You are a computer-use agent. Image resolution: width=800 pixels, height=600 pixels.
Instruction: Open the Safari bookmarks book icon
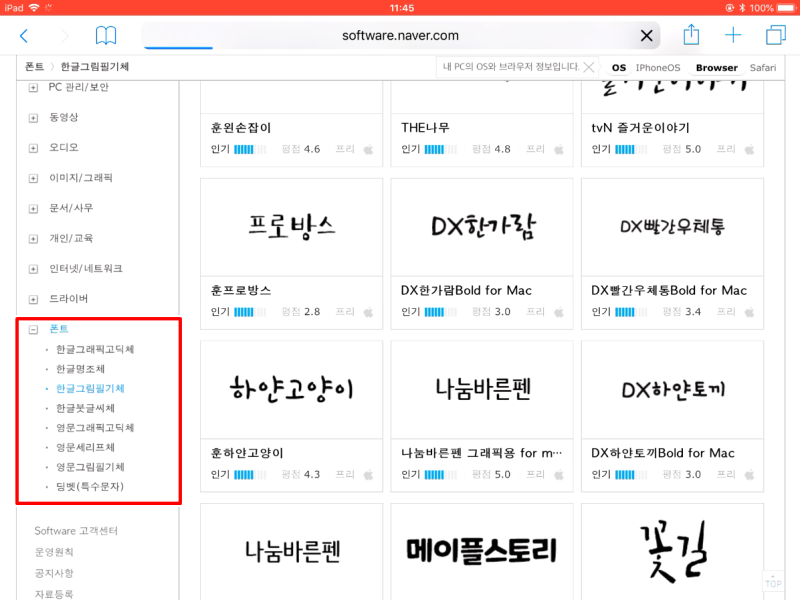[106, 36]
